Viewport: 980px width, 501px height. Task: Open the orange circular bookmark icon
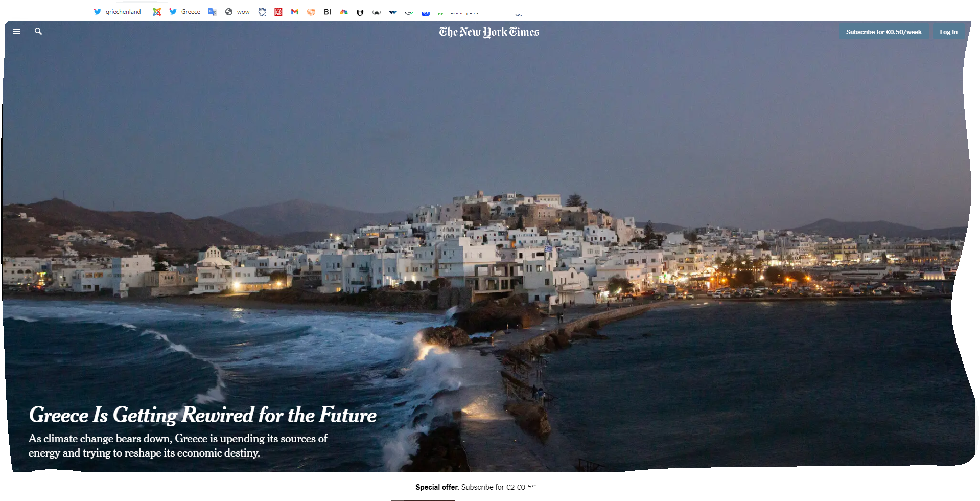pyautogui.click(x=311, y=11)
